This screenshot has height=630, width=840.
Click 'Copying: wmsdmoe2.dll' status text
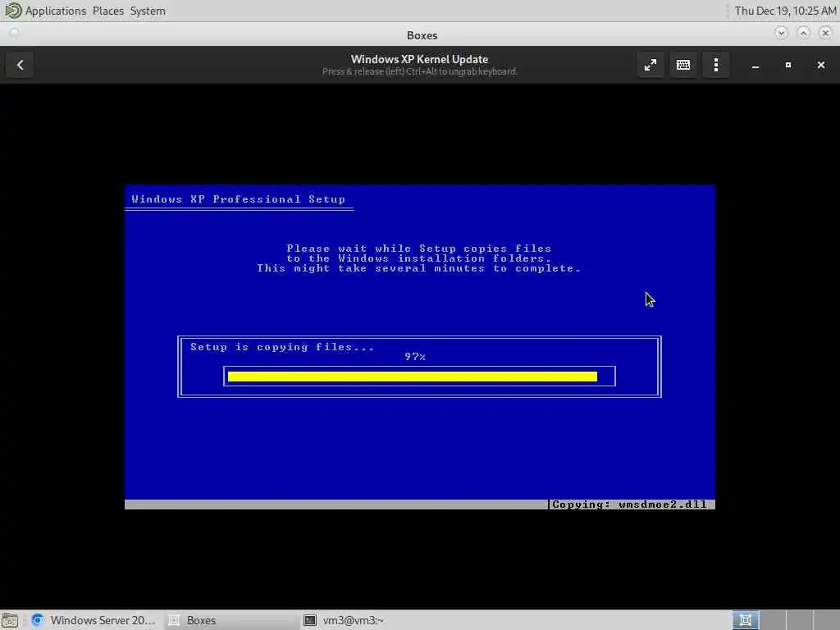click(629, 504)
